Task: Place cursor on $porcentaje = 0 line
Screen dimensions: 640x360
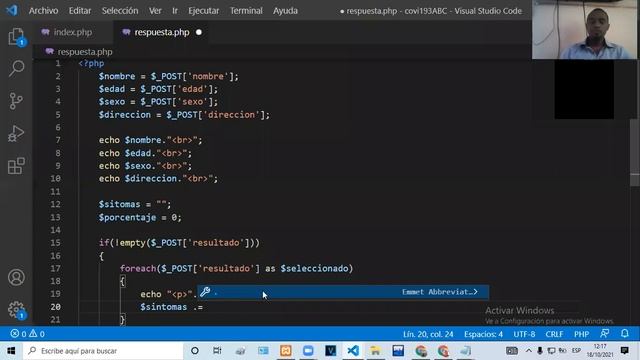Action: pyautogui.click(x=140, y=217)
